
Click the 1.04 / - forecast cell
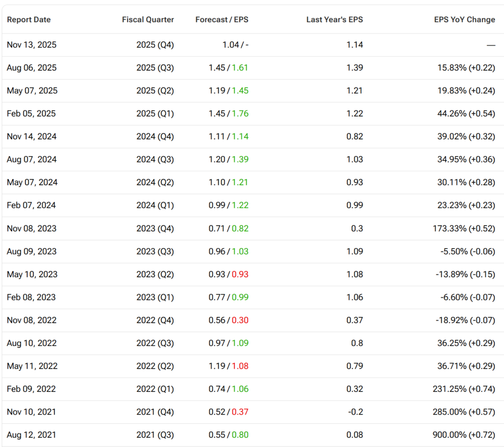point(235,45)
